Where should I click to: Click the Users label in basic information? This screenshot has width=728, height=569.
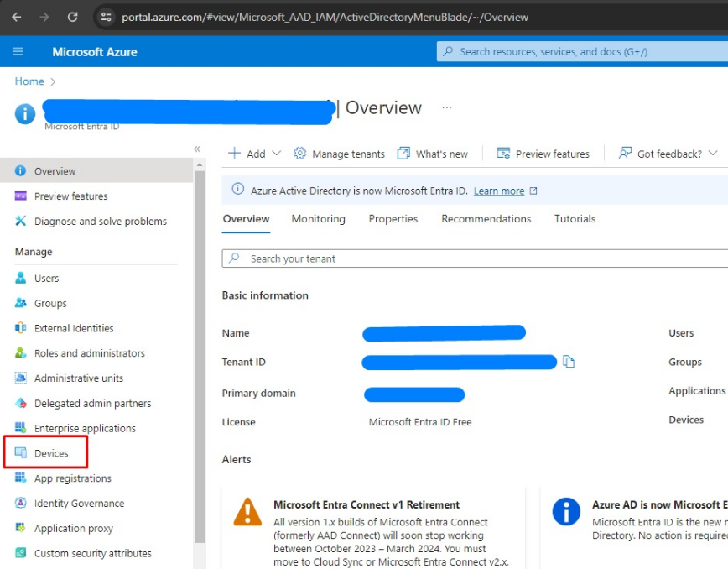pyautogui.click(x=681, y=333)
